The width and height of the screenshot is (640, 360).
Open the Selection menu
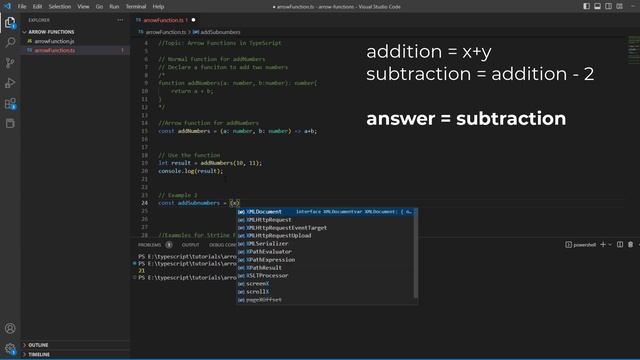[60, 7]
